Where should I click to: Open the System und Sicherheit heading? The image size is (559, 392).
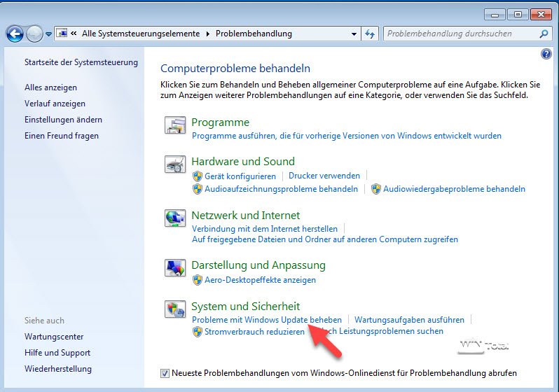(246, 307)
